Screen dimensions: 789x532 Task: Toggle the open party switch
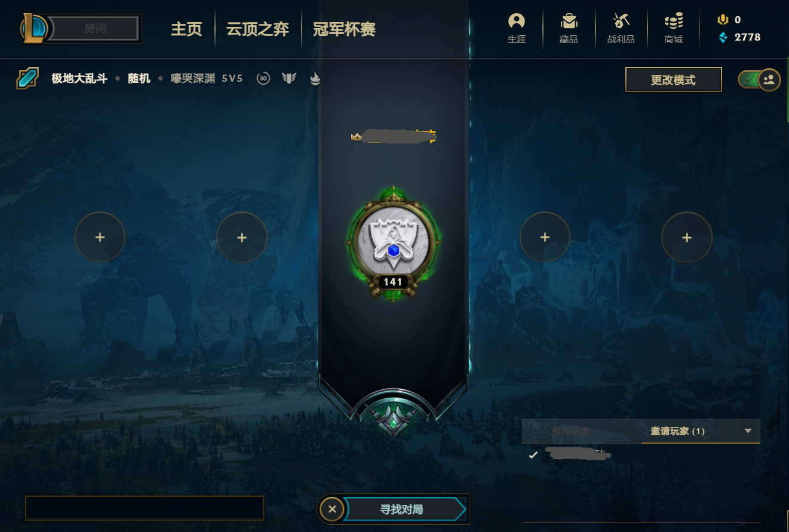759,79
